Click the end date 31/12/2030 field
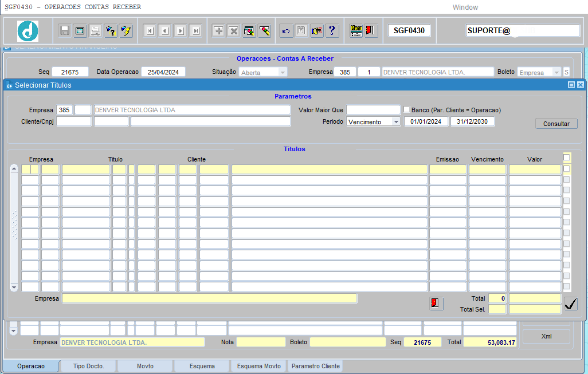Screen dimensions: 588x374 point(472,121)
